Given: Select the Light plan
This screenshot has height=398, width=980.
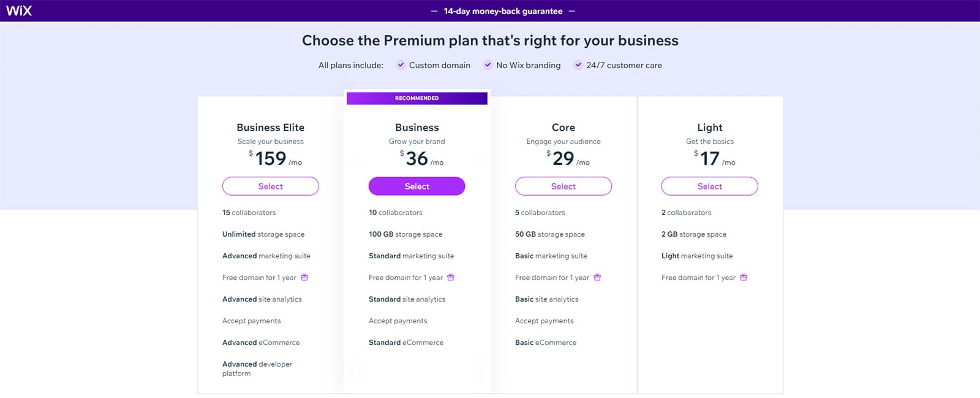Looking at the screenshot, I should pyautogui.click(x=709, y=186).
